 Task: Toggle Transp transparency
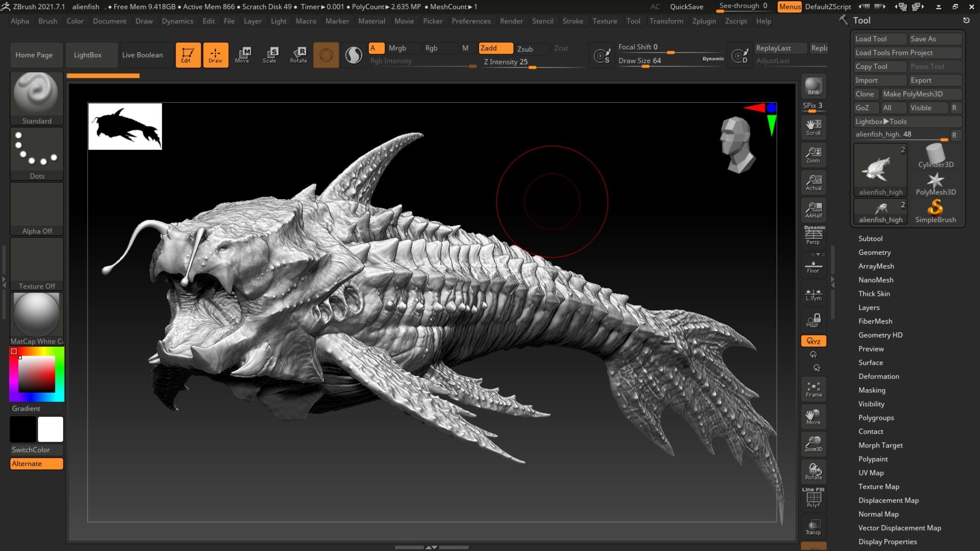tap(813, 527)
